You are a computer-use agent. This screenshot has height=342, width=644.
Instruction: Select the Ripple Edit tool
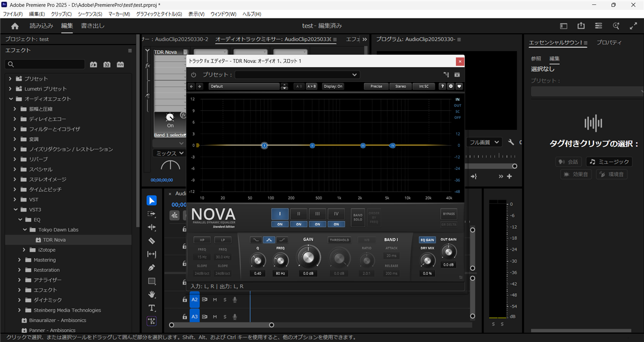click(x=152, y=227)
